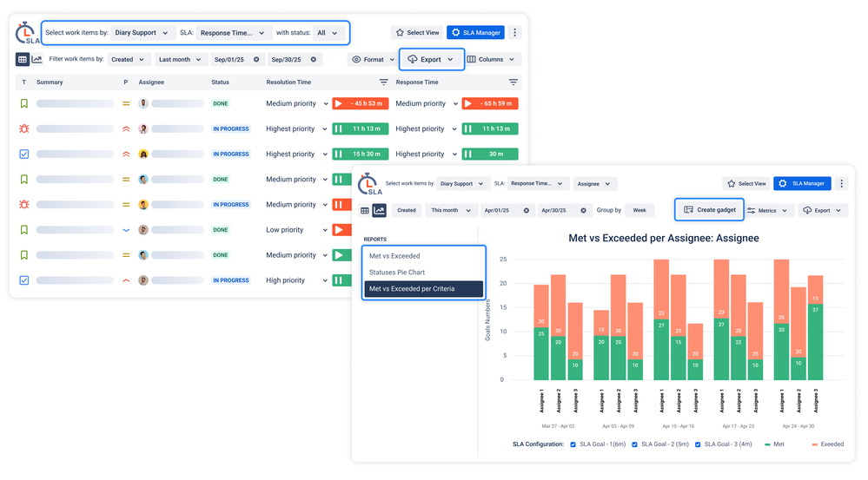Viewport: 868px width, 480px height.
Task: Sort by the Assignee column header
Action: (151, 82)
